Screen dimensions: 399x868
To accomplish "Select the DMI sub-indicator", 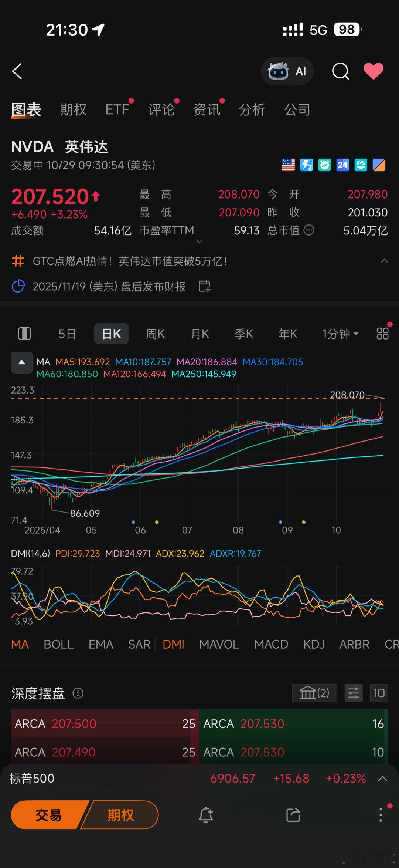I will (x=173, y=645).
